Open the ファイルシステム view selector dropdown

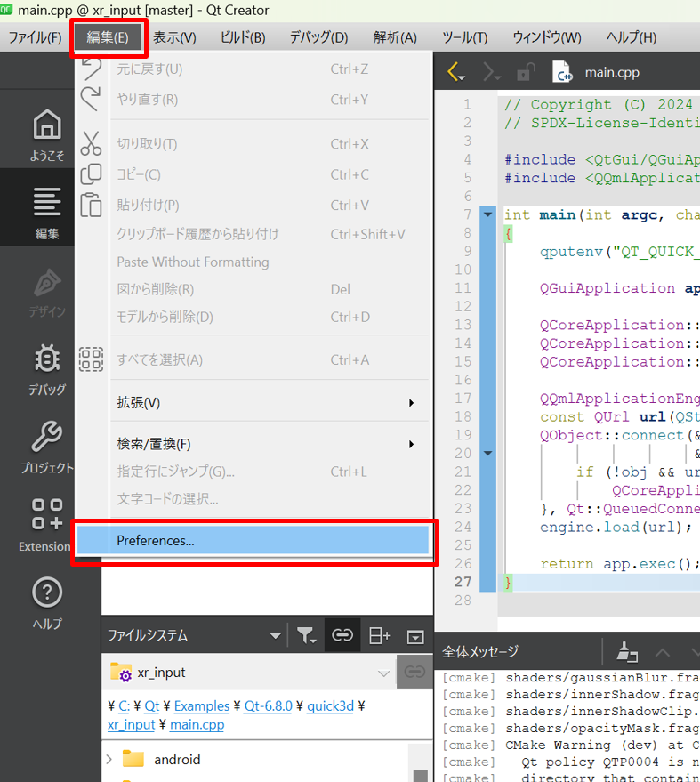[x=275, y=636]
